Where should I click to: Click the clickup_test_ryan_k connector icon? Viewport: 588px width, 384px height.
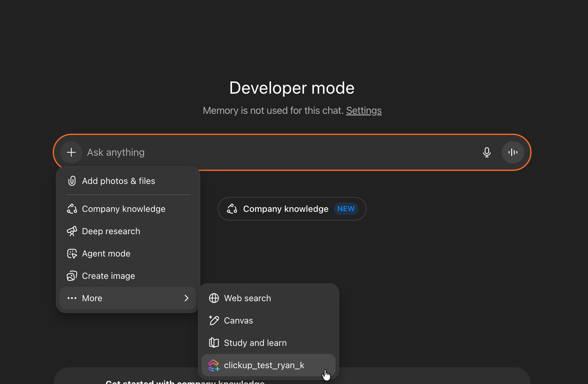coord(214,365)
